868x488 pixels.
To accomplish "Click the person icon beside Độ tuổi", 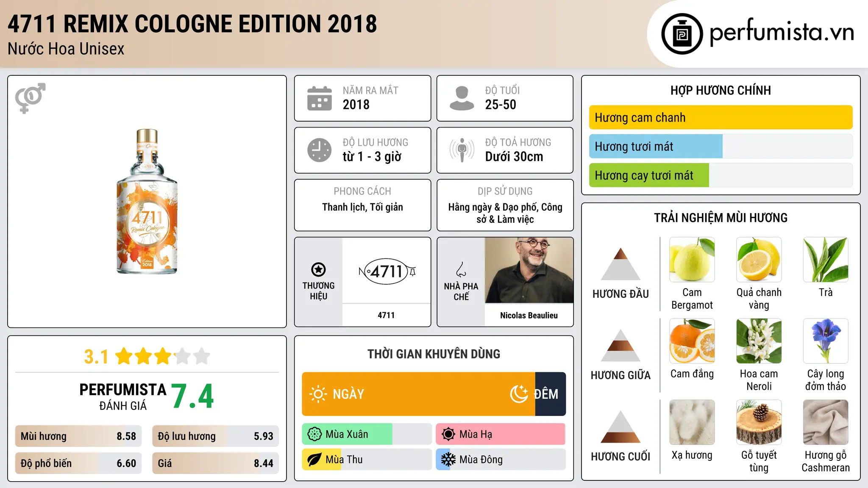I will tap(462, 98).
